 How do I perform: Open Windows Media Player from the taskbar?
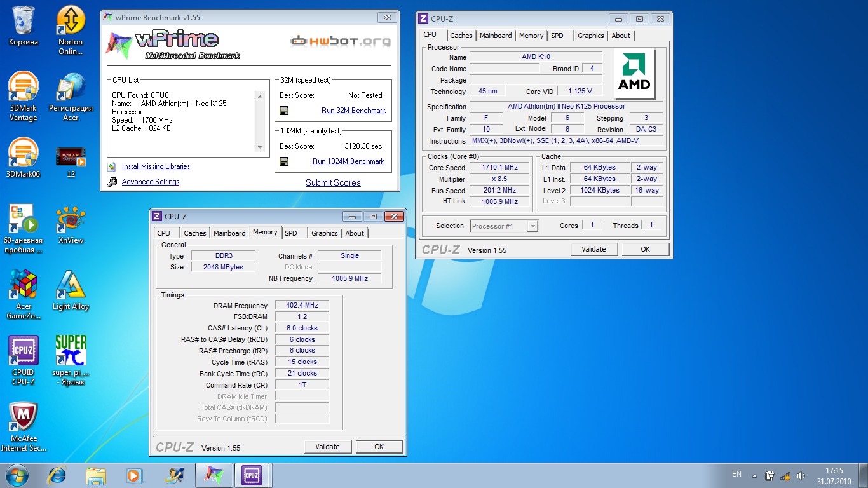tap(134, 475)
